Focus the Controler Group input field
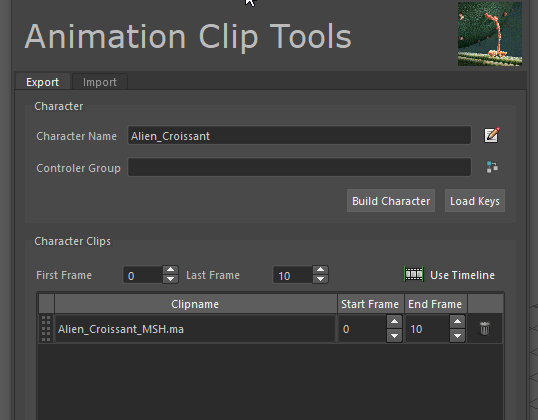 299,167
